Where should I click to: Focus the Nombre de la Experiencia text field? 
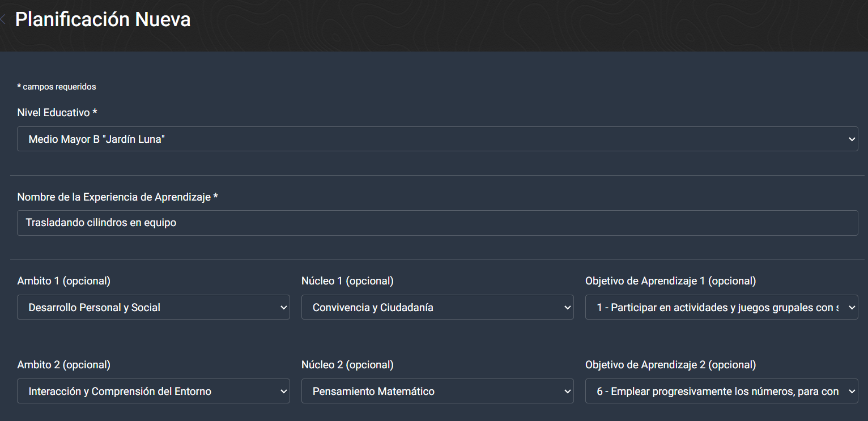click(437, 223)
